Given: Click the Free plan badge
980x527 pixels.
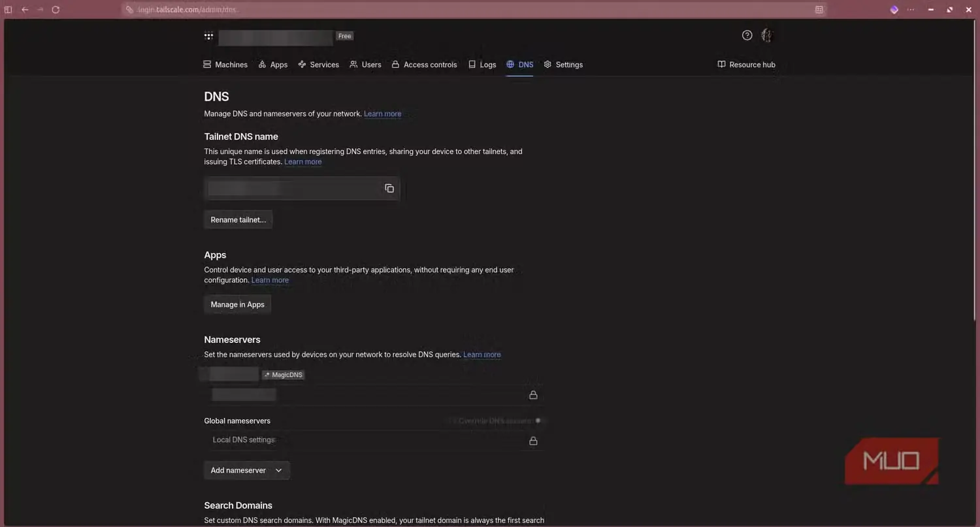Looking at the screenshot, I should coord(345,37).
